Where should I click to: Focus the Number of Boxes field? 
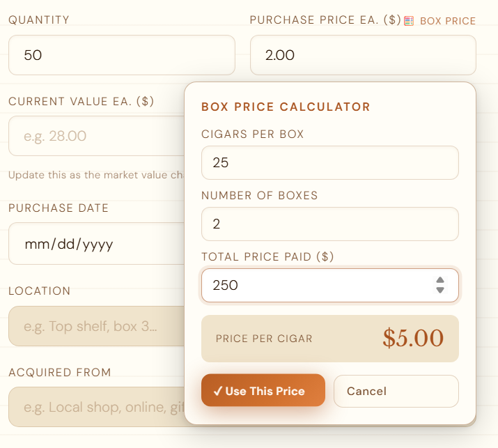tap(329, 224)
